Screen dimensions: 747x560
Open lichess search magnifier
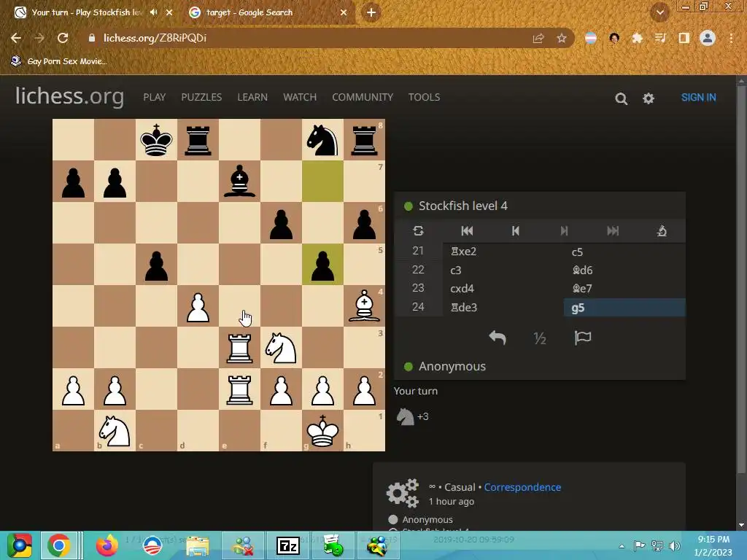(x=621, y=98)
